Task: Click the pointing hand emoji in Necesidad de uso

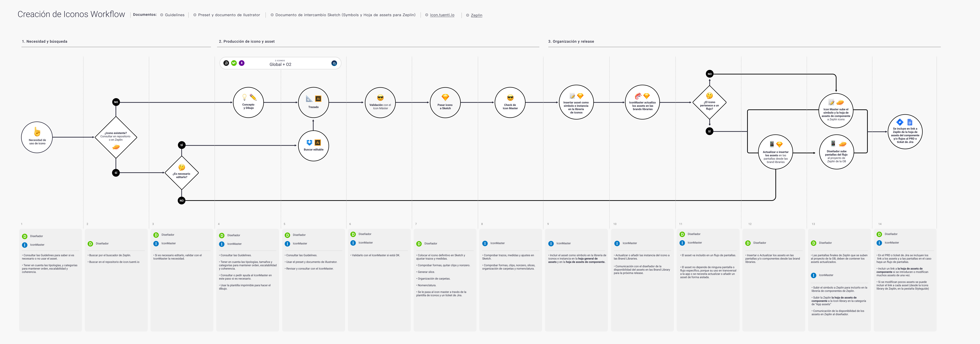Action: pos(37,132)
